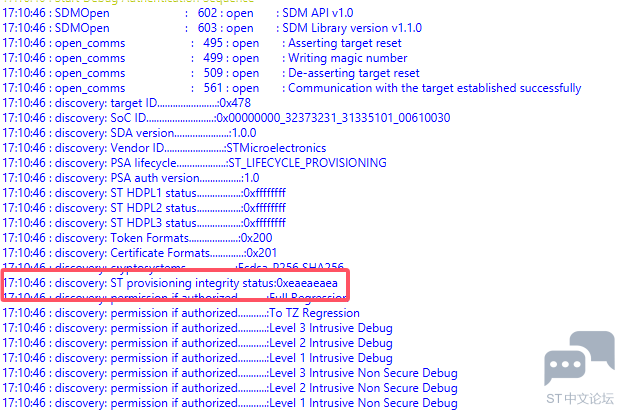Click 'Level 2 Intrusive Non Secure Debug' line

coord(230,388)
